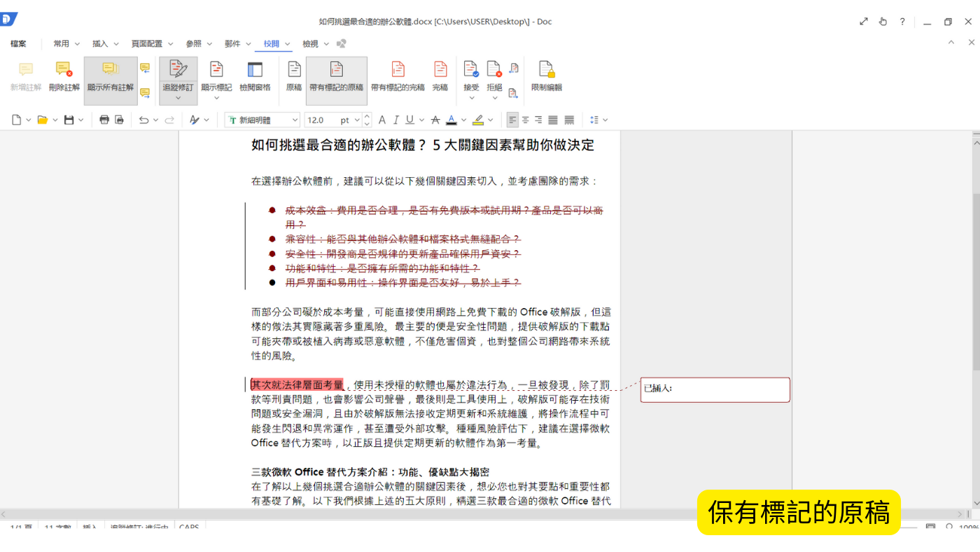Switch to 原稿 original view
The height and width of the screenshot is (552, 980).
(294, 76)
